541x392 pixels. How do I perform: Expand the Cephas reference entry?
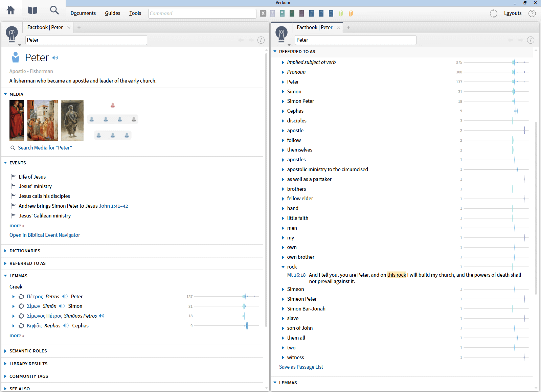pos(283,111)
